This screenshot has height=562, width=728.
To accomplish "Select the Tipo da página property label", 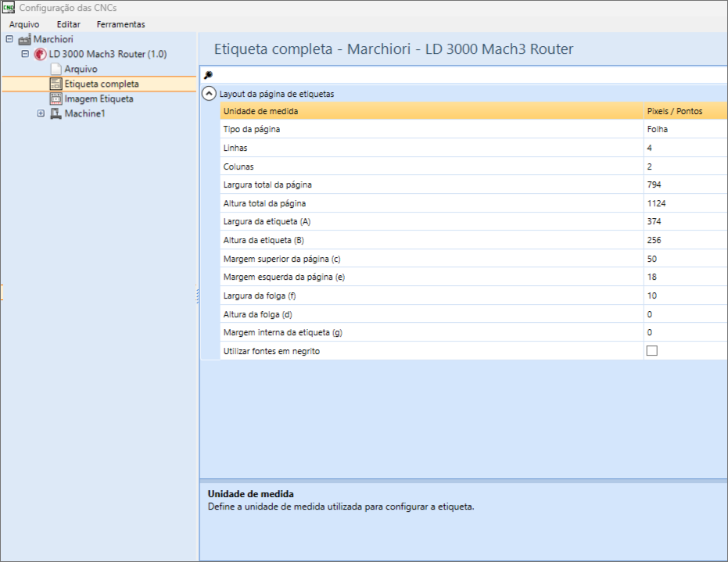I will tap(252, 130).
